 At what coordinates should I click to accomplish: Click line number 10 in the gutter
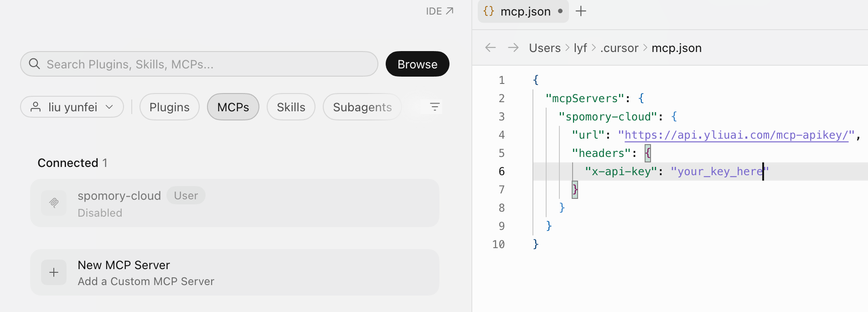(499, 244)
